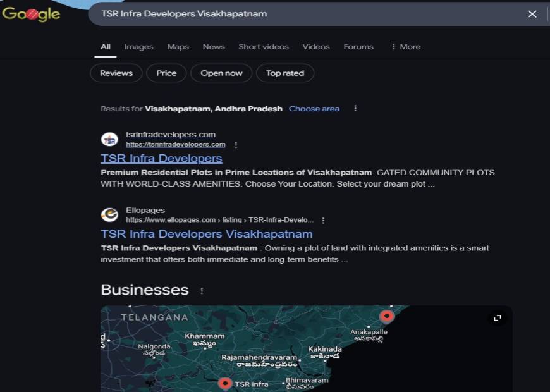Click the TSR Infra Developers site favicon
Screen dimensions: 550x392
109,140
